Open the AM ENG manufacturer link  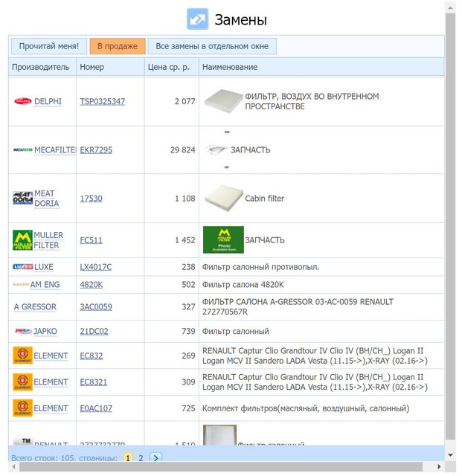(x=45, y=285)
